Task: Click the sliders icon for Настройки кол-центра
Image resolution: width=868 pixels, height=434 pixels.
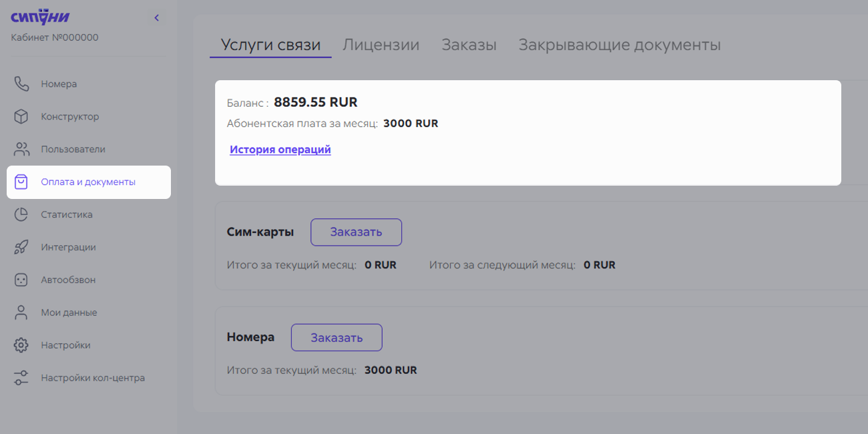Action: tap(21, 378)
